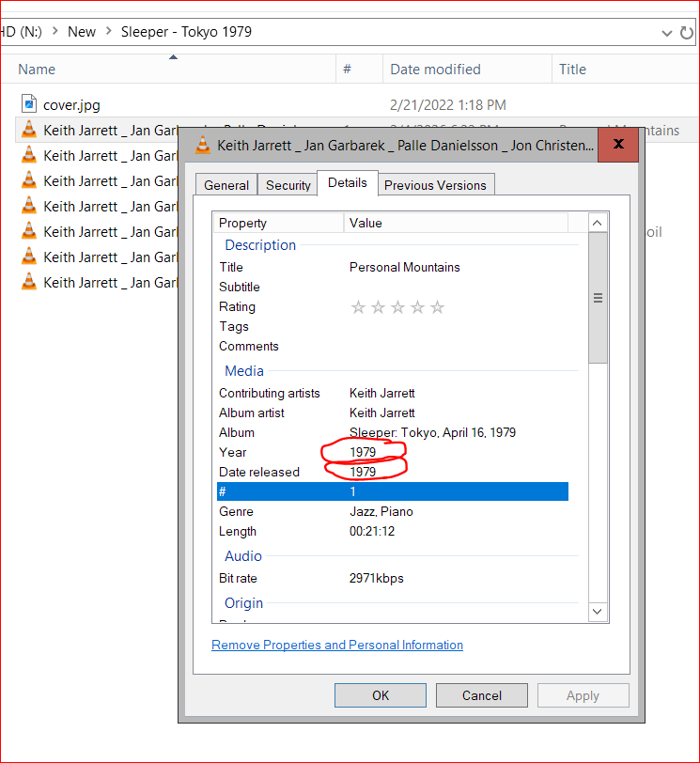Select the highlighted # track number row

(393, 491)
